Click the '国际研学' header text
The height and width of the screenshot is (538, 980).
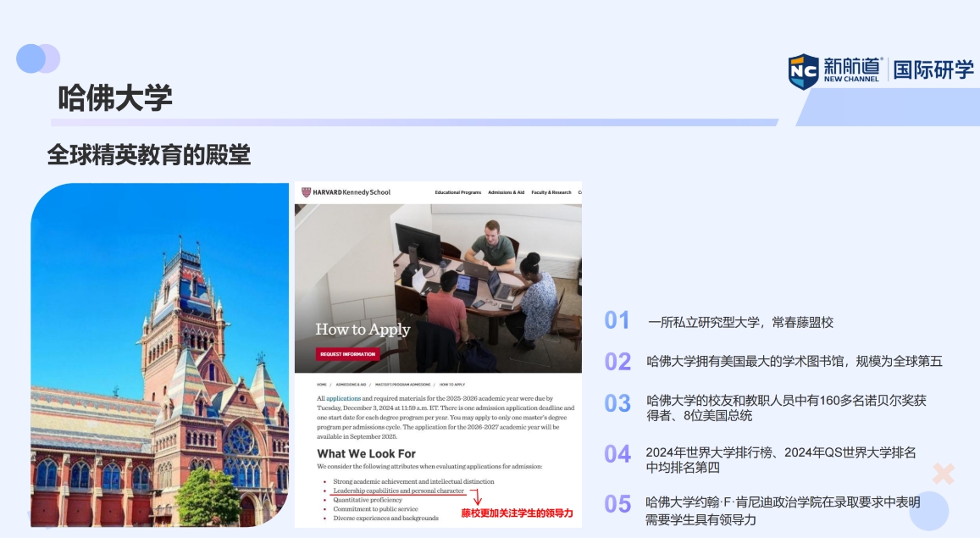pos(933,69)
